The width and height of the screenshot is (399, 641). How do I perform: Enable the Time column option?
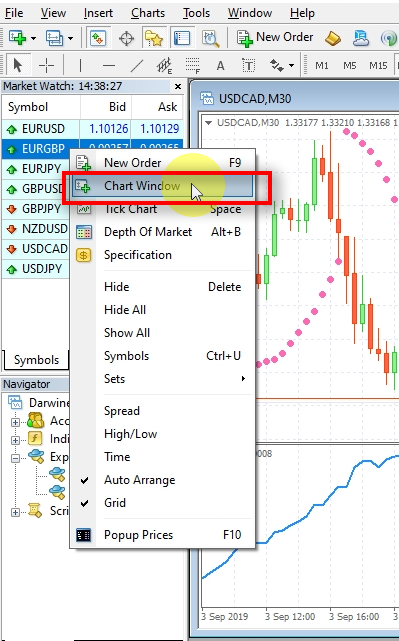[163, 457]
